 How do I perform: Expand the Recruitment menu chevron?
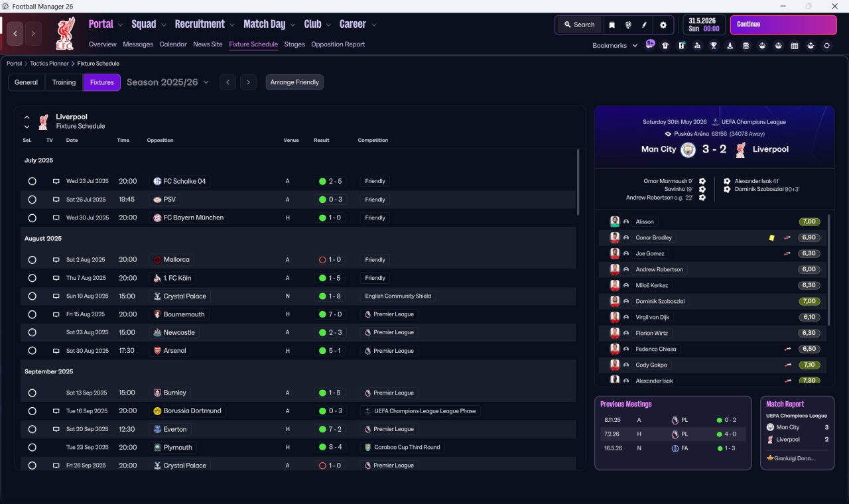pyautogui.click(x=232, y=25)
